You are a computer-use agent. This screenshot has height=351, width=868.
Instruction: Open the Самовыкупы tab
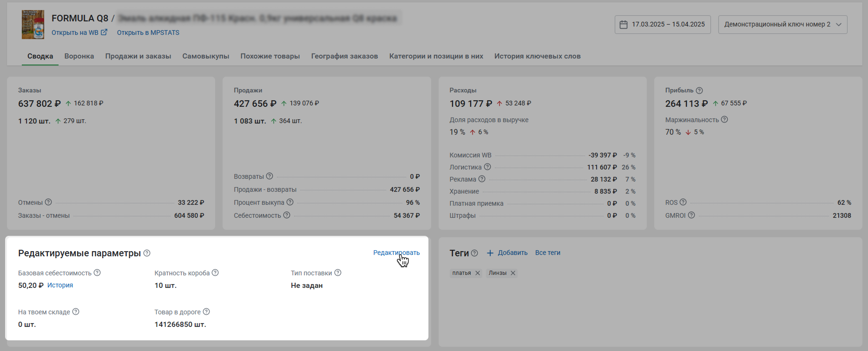point(206,56)
